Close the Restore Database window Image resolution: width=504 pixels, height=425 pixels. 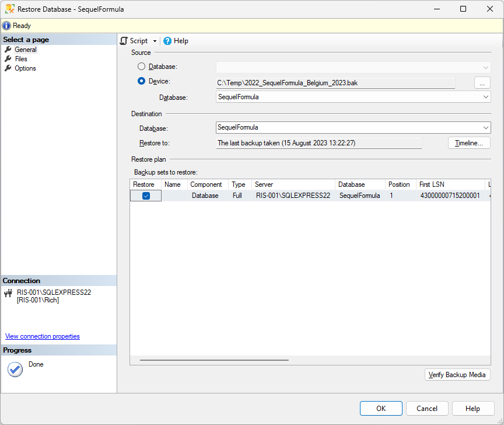point(490,9)
